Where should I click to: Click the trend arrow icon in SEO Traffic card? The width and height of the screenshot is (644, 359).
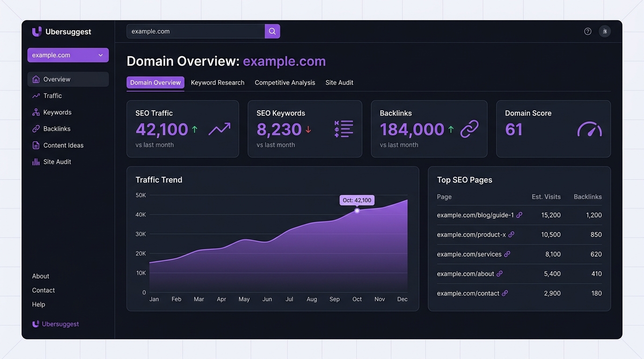(220, 129)
